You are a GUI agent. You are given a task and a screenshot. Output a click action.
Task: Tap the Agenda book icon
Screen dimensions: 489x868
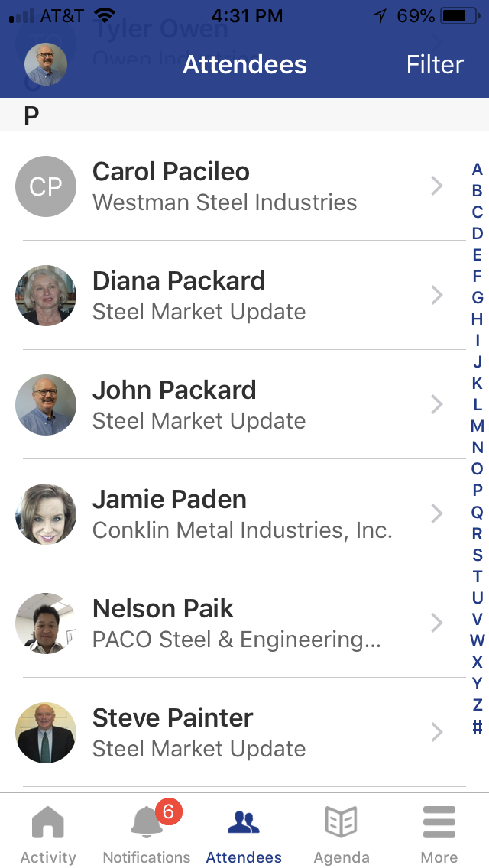coord(341,824)
